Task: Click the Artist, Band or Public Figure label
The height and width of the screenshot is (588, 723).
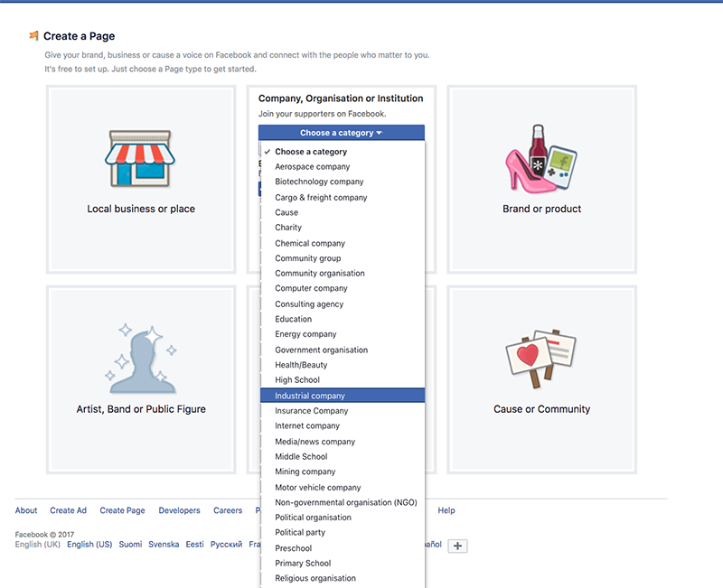Action: 141,409
